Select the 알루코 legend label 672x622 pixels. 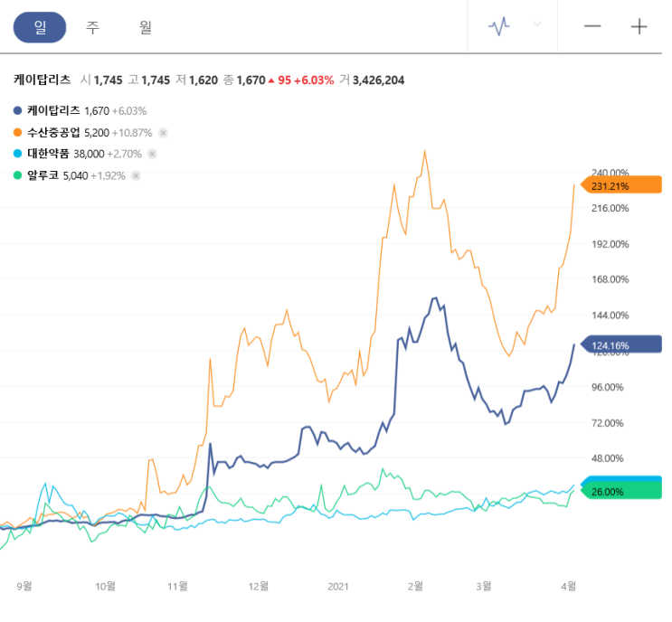click(43, 175)
